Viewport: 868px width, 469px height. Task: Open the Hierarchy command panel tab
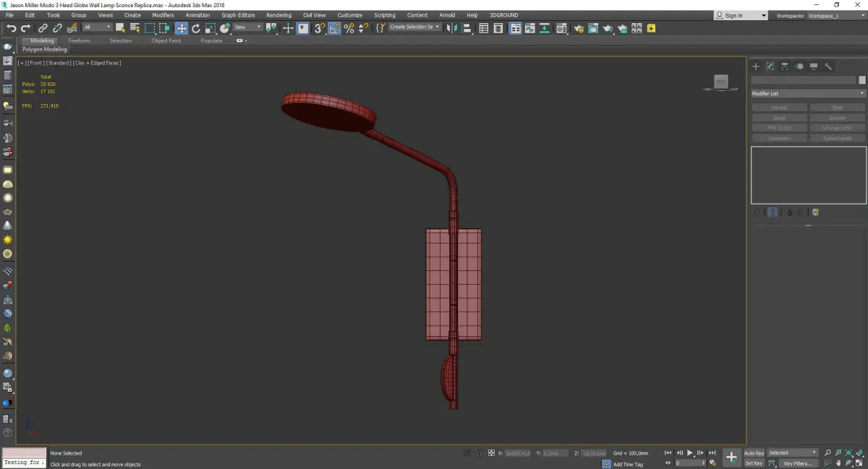[785, 66]
